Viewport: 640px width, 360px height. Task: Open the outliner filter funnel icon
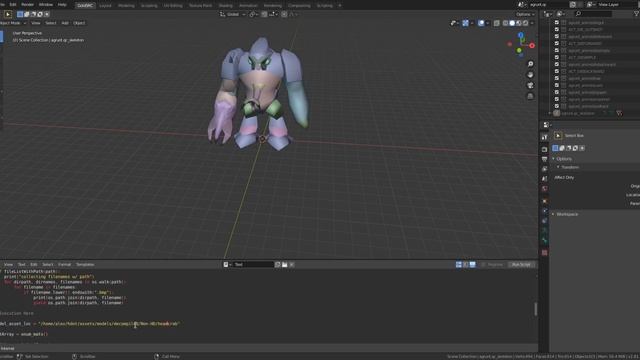tap(636, 14)
